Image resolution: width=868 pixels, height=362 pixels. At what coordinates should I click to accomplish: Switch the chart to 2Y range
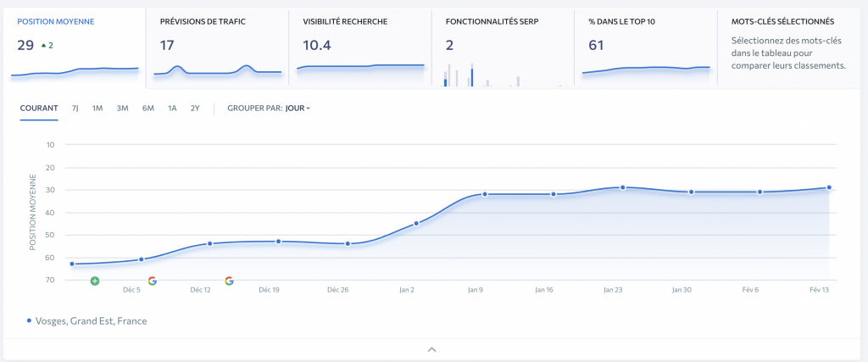pyautogui.click(x=195, y=109)
